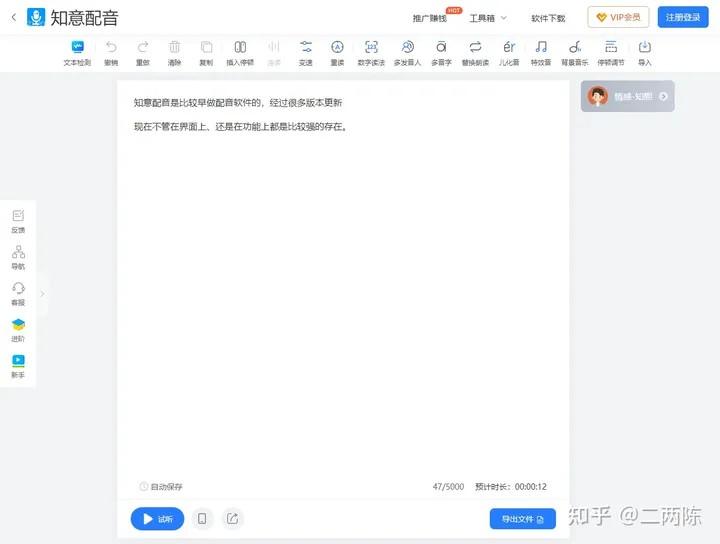Open the 替换朗读 replace reading tool

(x=475, y=53)
